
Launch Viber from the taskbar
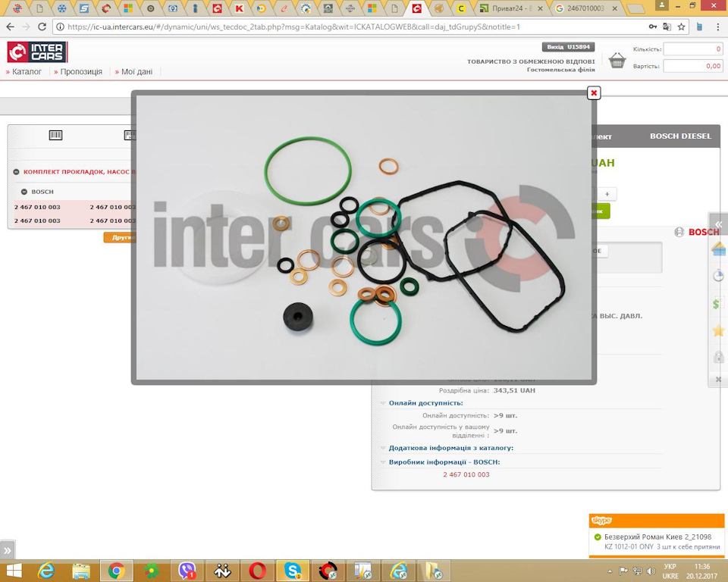(187, 571)
